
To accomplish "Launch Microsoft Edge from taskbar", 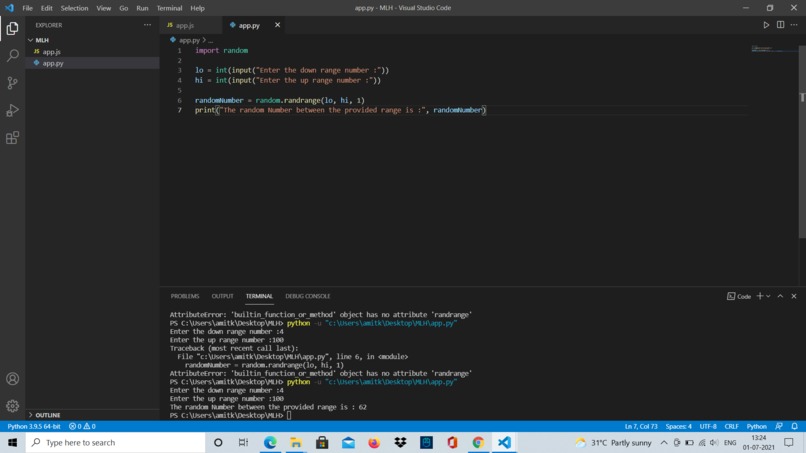I will pyautogui.click(x=270, y=442).
